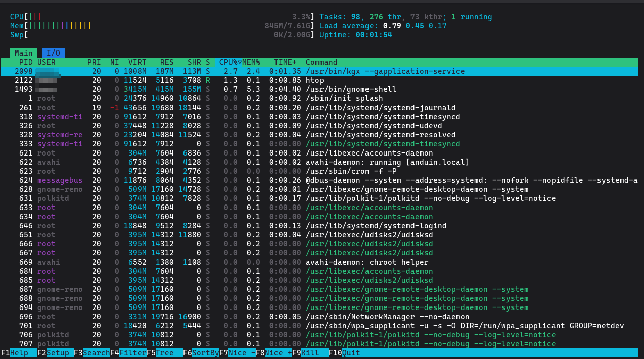Image resolution: width=644 pixels, height=359 pixels.
Task: Click F10 Quit button
Action: coord(351,353)
